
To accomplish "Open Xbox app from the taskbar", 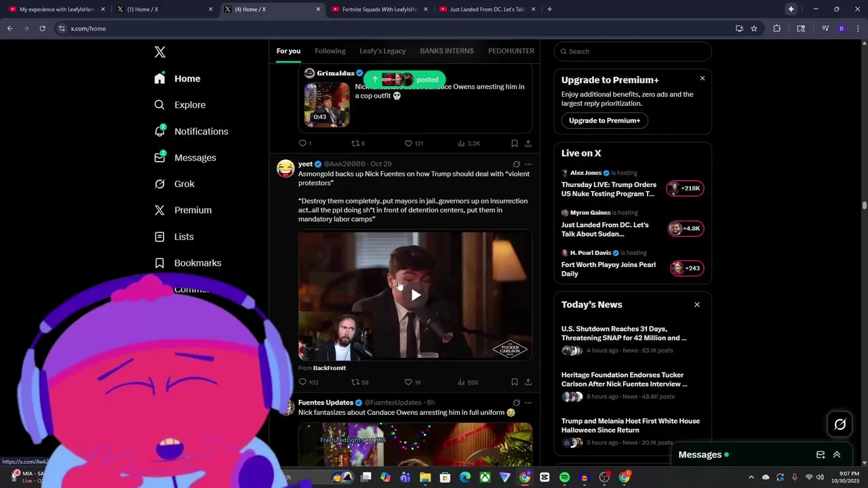I will pyautogui.click(x=485, y=477).
